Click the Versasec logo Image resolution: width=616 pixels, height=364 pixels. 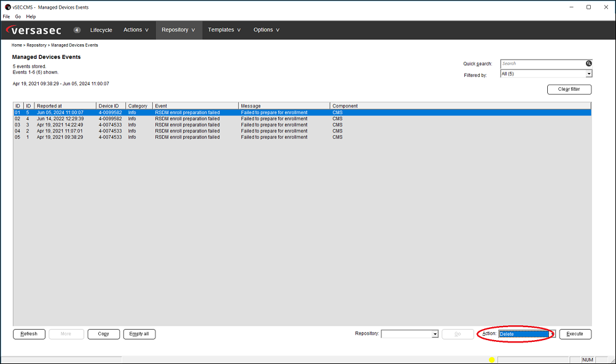pos(34,30)
